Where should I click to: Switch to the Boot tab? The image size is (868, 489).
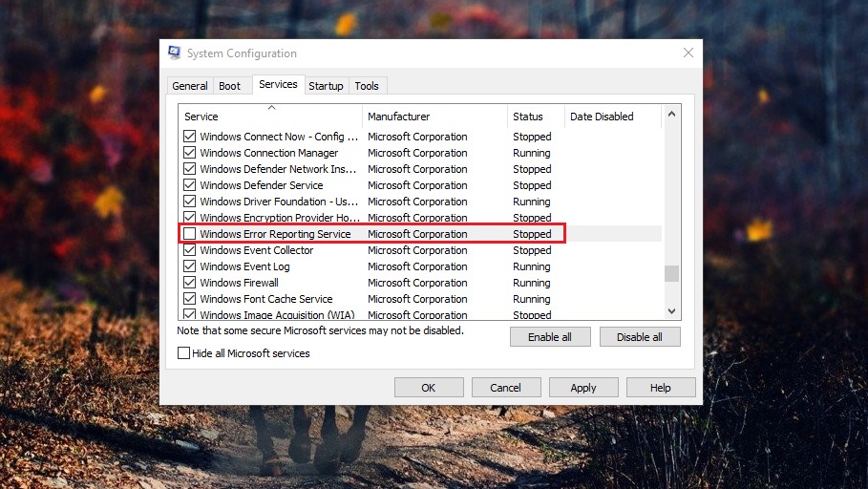click(230, 86)
